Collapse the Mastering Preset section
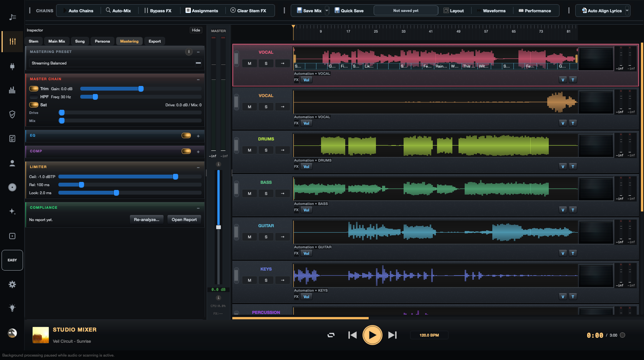 [x=198, y=52]
